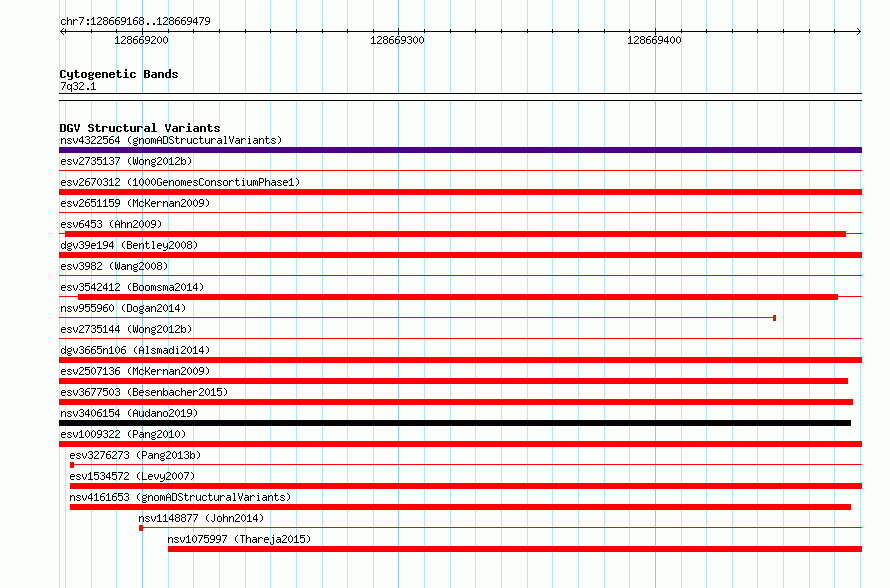This screenshot has width=890, height=588.
Task: Click the red bar under esv1534572
Action: coord(466,486)
